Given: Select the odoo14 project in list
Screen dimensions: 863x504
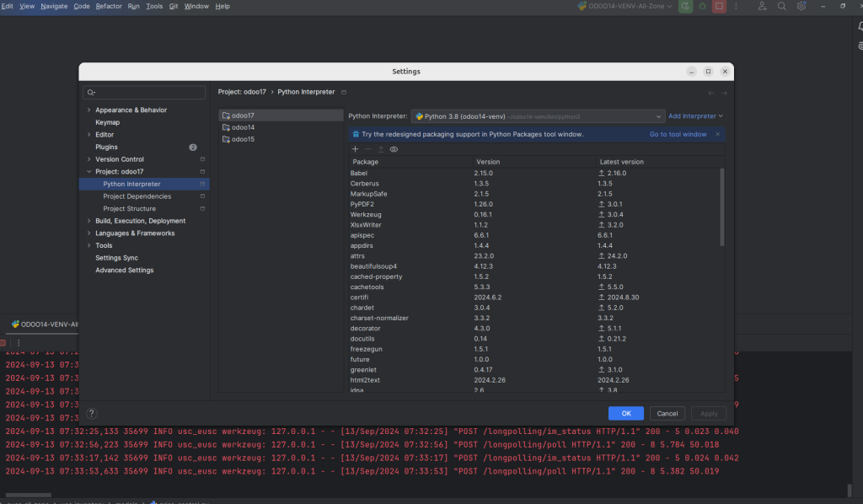Looking at the screenshot, I should (x=281, y=127).
